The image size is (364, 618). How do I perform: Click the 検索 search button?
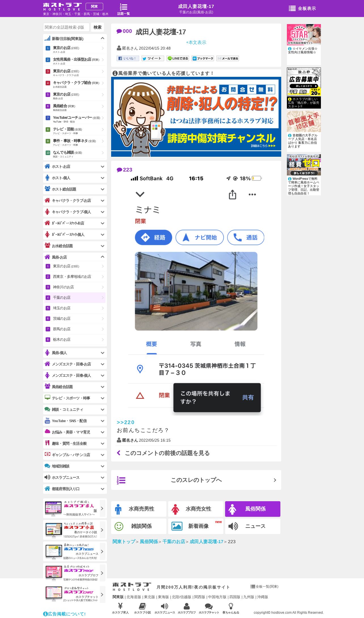pyautogui.click(x=98, y=27)
